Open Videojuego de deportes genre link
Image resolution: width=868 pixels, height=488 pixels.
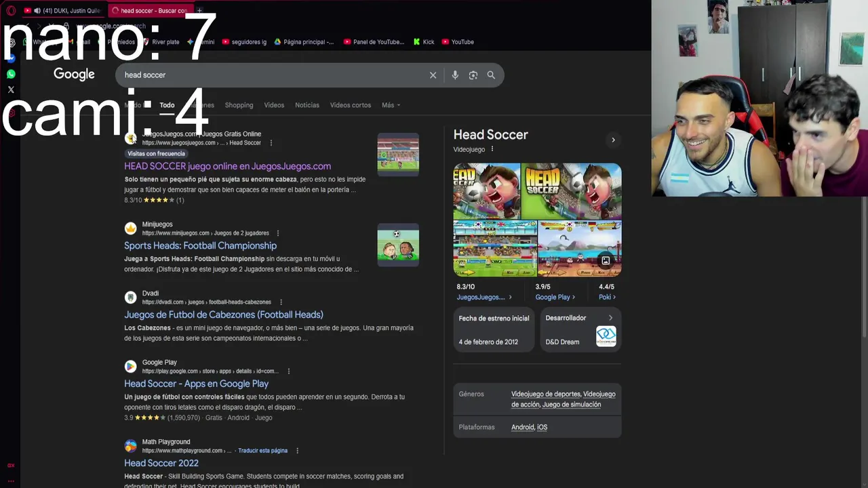point(546,394)
